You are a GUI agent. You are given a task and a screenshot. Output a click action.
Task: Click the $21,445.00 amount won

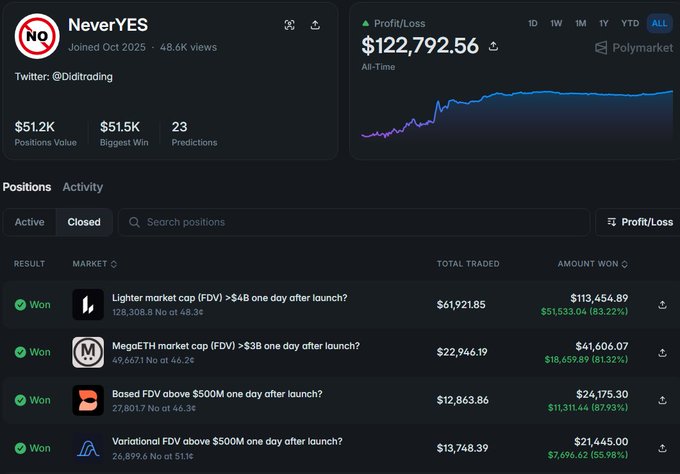click(x=601, y=441)
